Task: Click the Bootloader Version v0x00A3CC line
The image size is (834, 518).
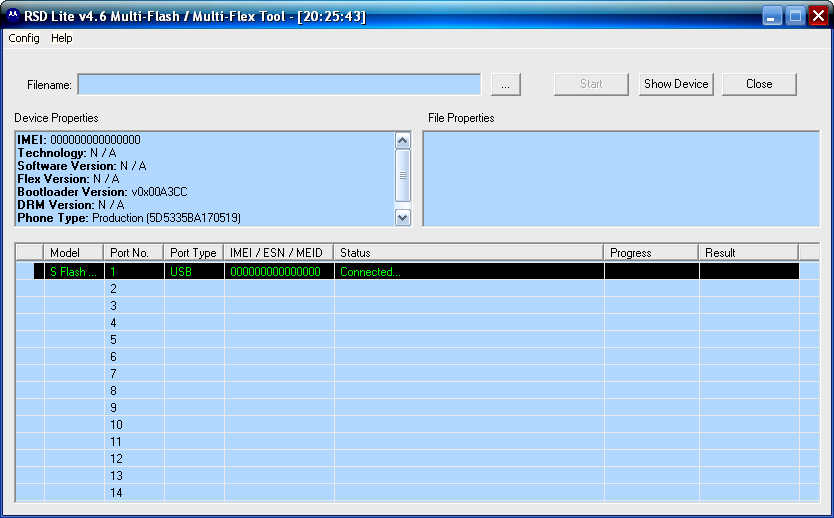Action: click(x=103, y=192)
